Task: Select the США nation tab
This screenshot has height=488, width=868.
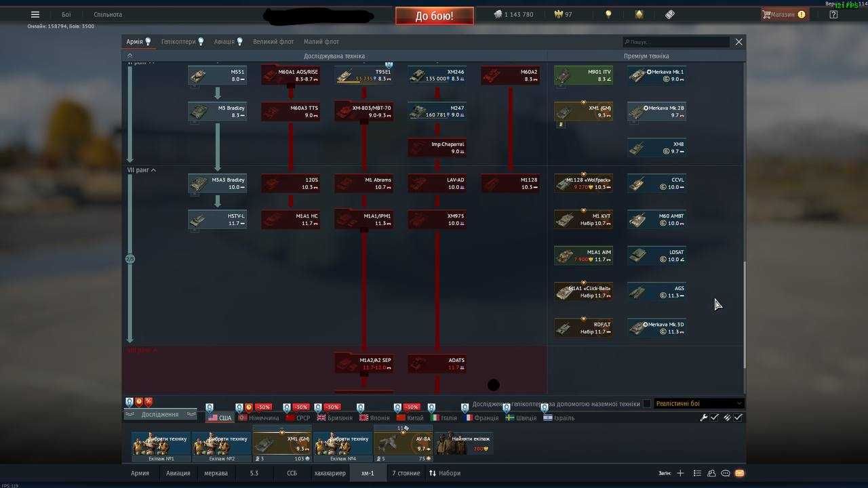Action: coord(220,418)
